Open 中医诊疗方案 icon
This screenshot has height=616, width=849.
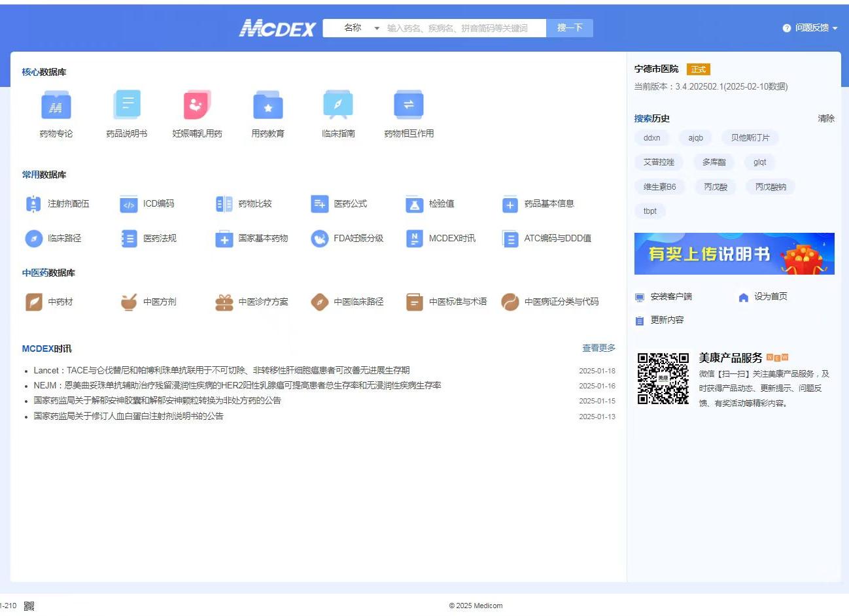pos(224,302)
